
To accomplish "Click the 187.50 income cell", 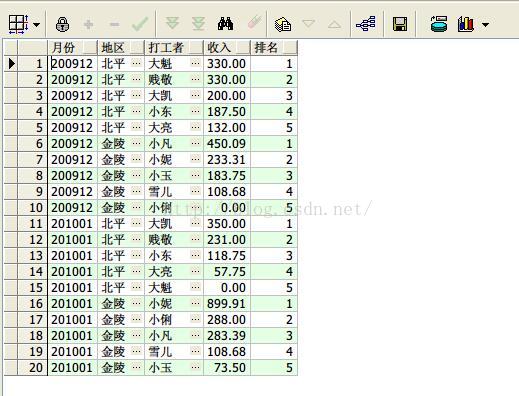I will click(227, 112).
